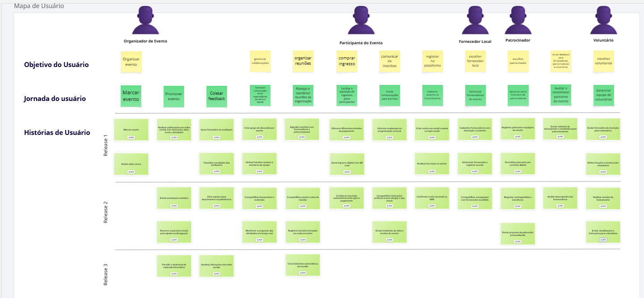
Task: Select the Patrocinador persona icon
Action: 518,21
